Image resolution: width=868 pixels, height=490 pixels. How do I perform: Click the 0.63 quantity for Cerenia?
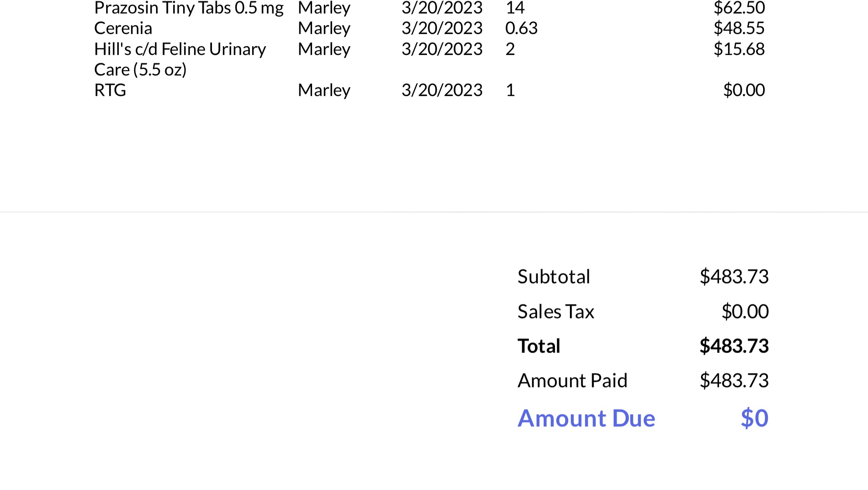point(521,28)
